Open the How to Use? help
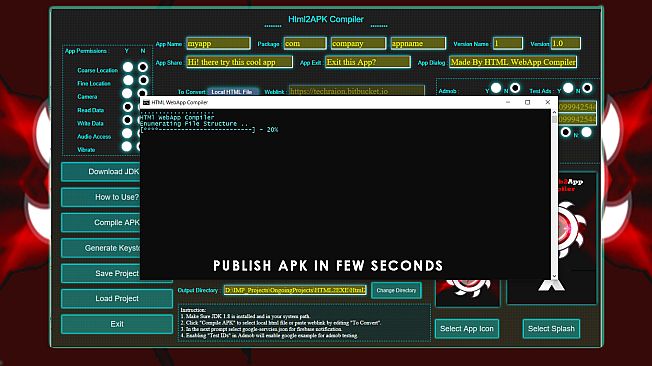 tap(101, 197)
